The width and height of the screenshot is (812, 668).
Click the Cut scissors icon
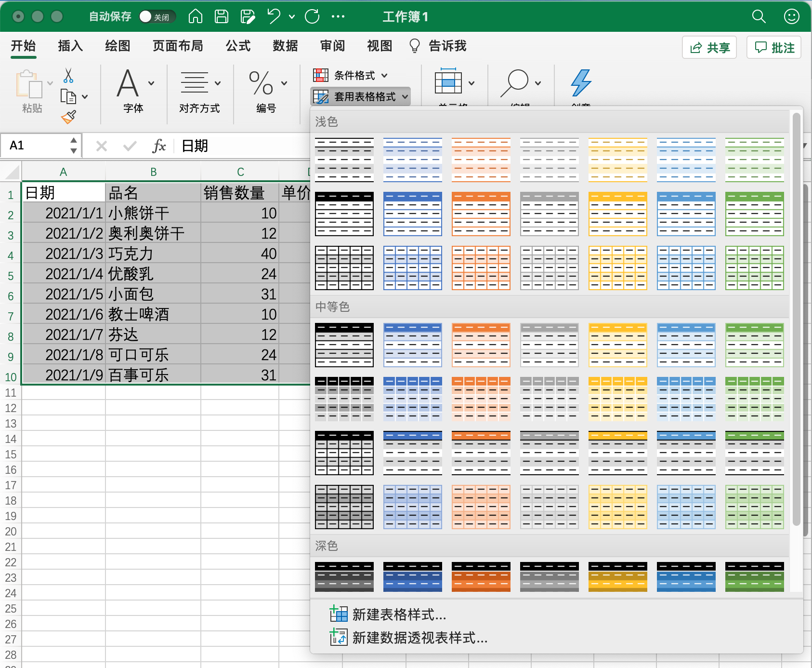[x=68, y=76]
